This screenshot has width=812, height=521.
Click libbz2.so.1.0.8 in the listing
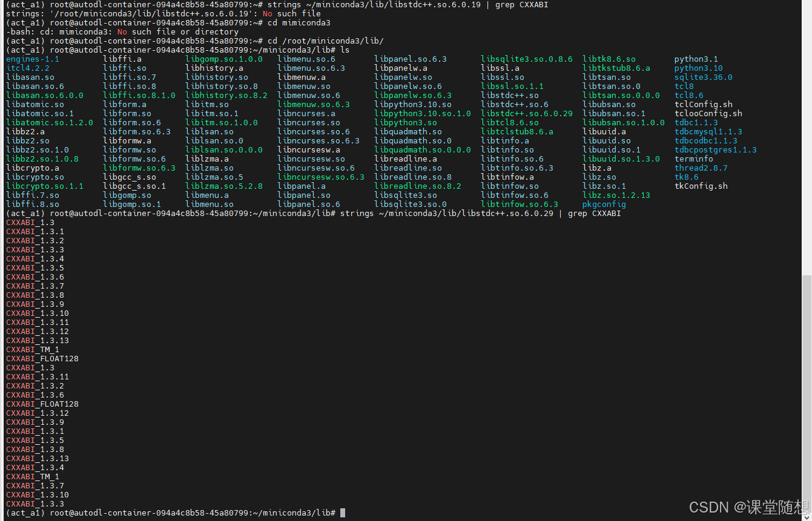coord(42,159)
